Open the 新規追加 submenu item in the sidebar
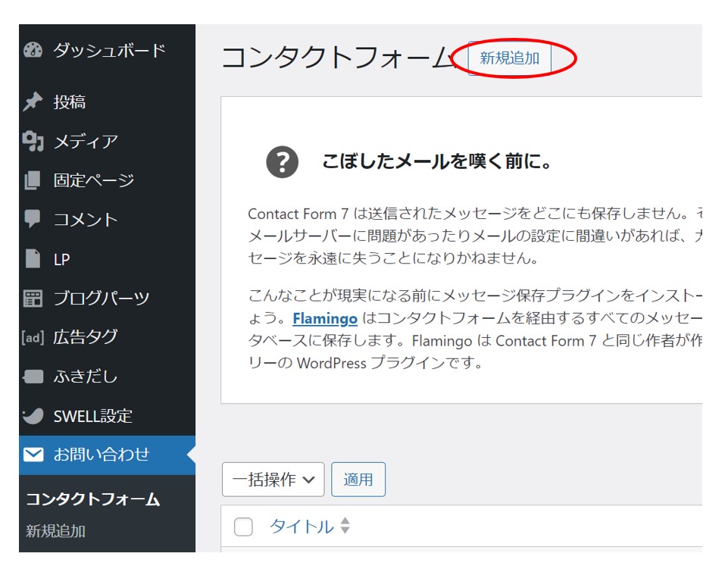The width and height of the screenshot is (728, 569). (x=55, y=531)
